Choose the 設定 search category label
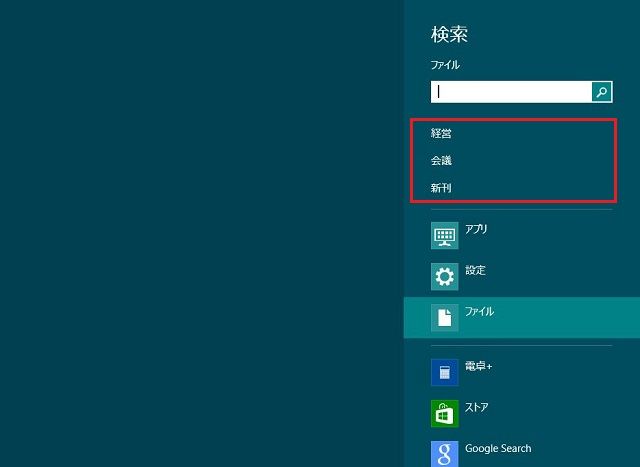The width and height of the screenshot is (640, 467). (476, 270)
